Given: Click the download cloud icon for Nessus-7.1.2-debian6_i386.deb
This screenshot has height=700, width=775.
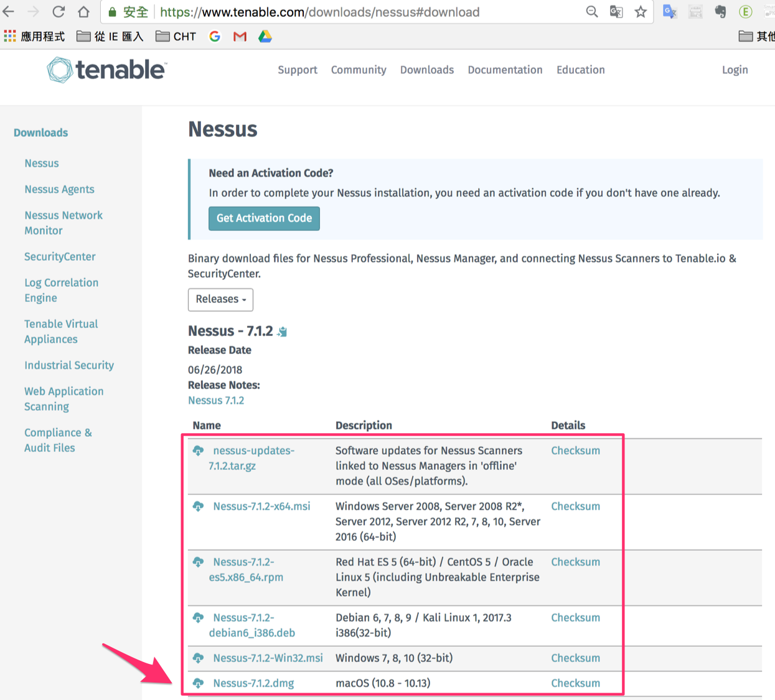Looking at the screenshot, I should tap(198, 618).
